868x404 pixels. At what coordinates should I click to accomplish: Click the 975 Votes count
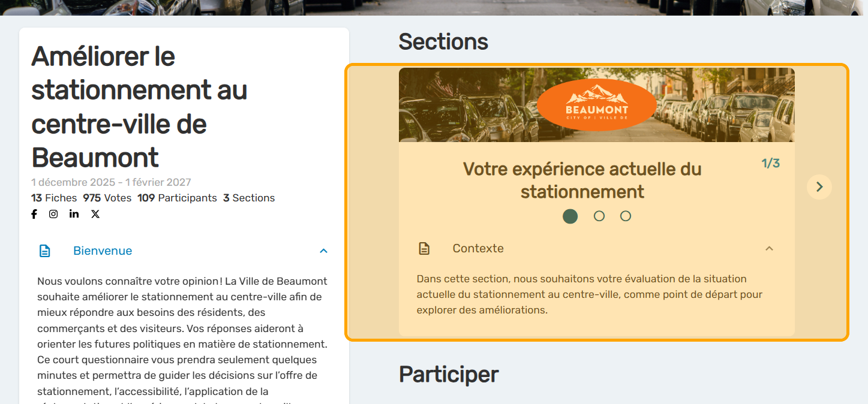pyautogui.click(x=107, y=198)
